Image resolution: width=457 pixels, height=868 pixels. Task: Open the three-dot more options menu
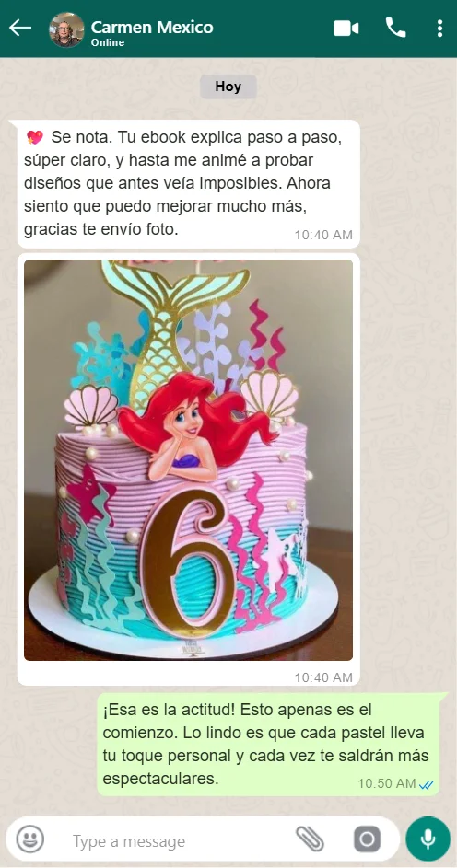439,29
